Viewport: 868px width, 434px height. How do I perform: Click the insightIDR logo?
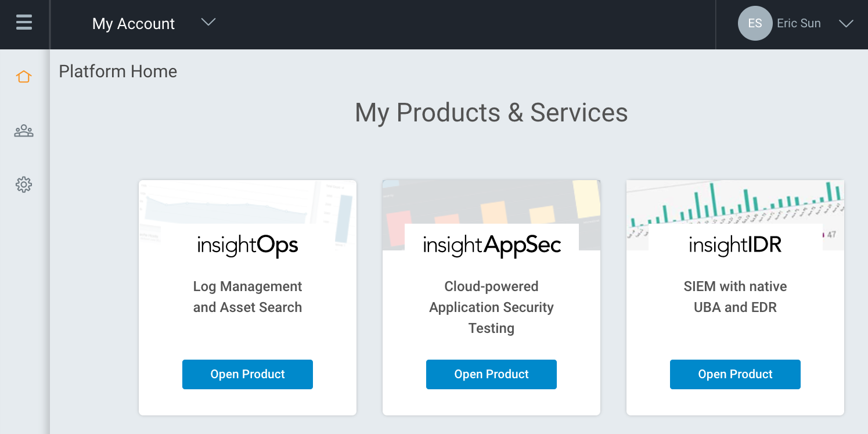[x=735, y=245]
